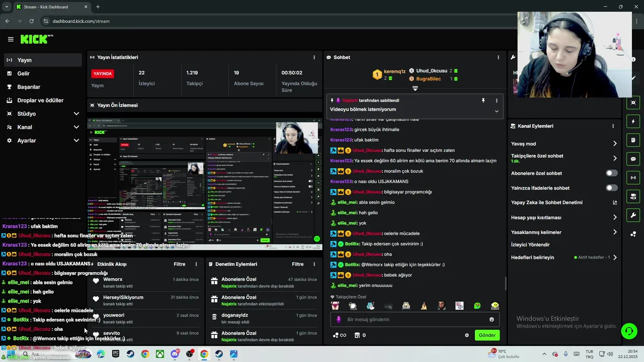
Task: Toggle Abonelere özel sohbet switch
Action: tap(611, 173)
